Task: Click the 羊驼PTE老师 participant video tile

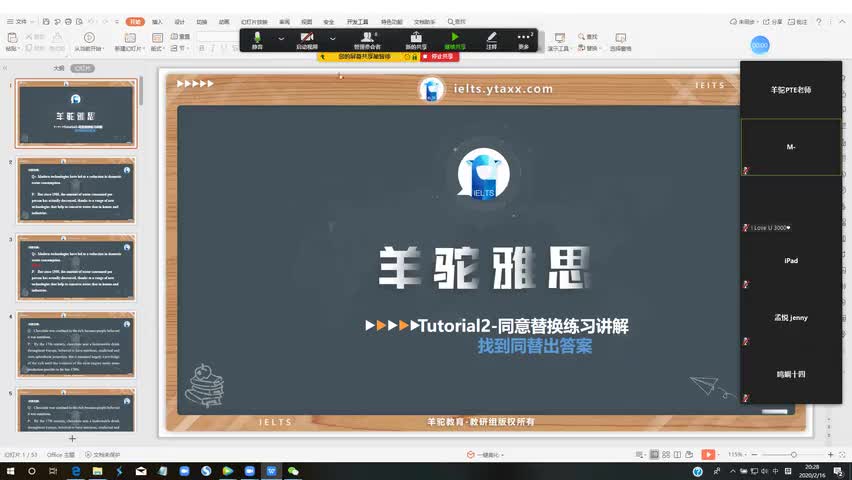Action: (791, 89)
